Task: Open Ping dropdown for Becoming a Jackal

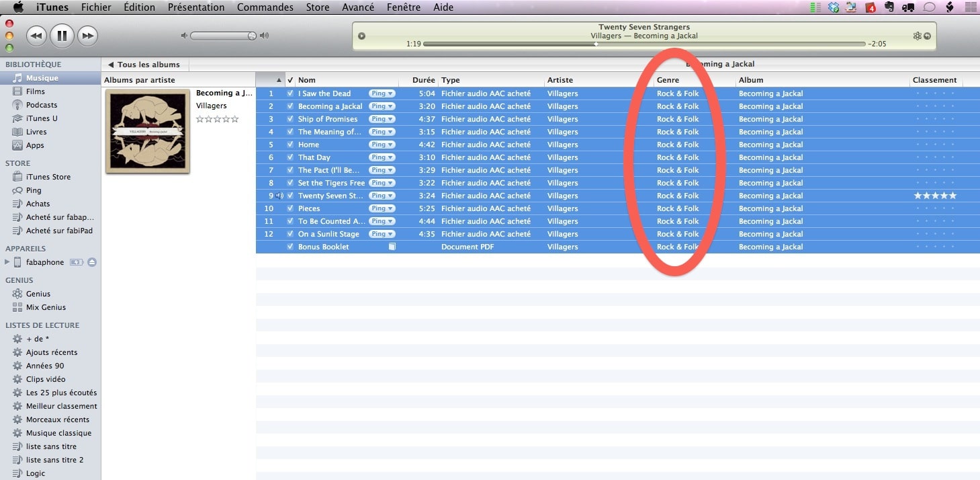Action: (x=382, y=106)
